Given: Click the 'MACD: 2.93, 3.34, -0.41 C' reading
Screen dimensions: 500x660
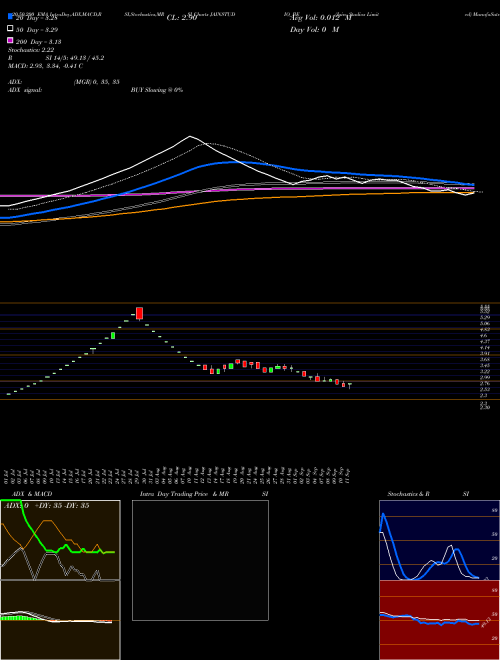Looking at the screenshot, I should coord(45,66).
